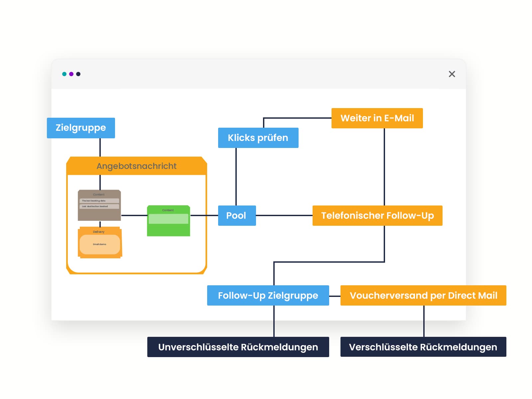The width and height of the screenshot is (532, 399).
Task: Click the green Content card
Action: [168, 229]
